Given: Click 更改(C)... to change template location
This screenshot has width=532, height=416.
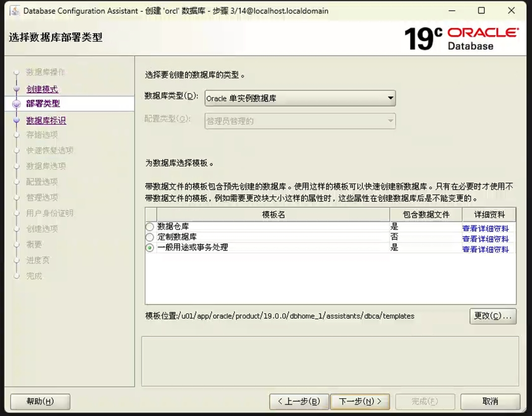Looking at the screenshot, I should (x=493, y=316).
